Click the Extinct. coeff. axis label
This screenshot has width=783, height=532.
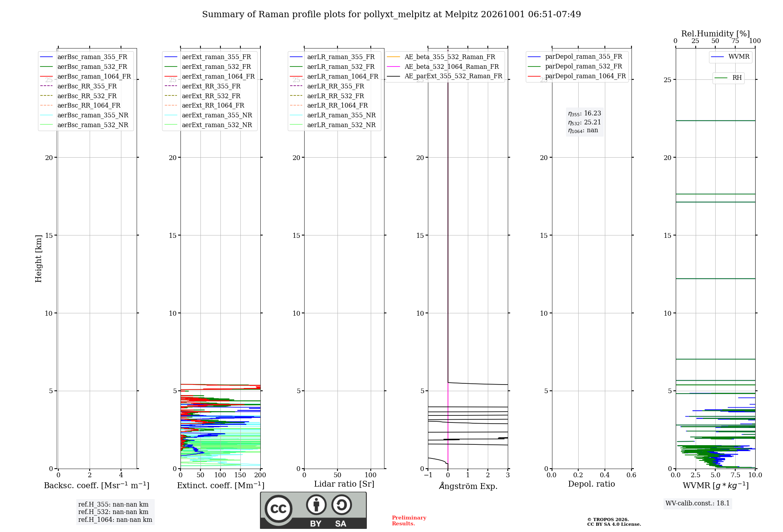[221, 485]
